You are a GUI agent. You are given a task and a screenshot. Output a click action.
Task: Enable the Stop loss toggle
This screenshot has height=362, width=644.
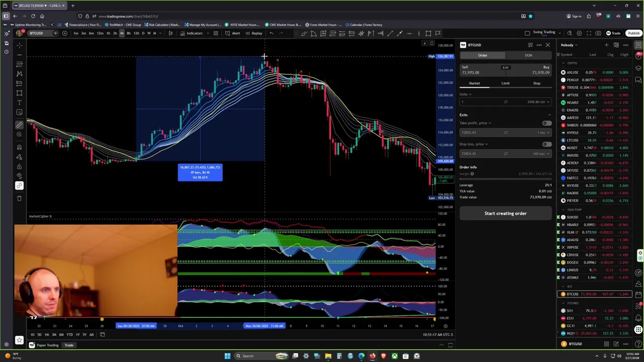546,144
